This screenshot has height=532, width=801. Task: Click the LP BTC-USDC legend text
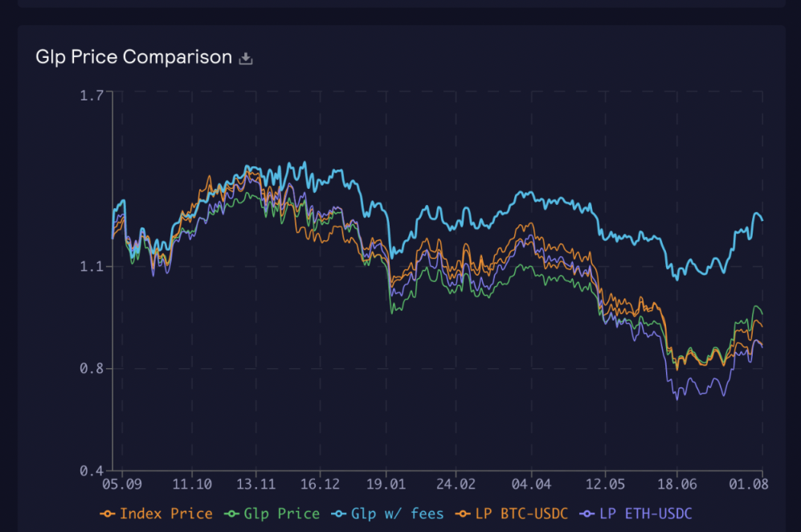(x=521, y=514)
